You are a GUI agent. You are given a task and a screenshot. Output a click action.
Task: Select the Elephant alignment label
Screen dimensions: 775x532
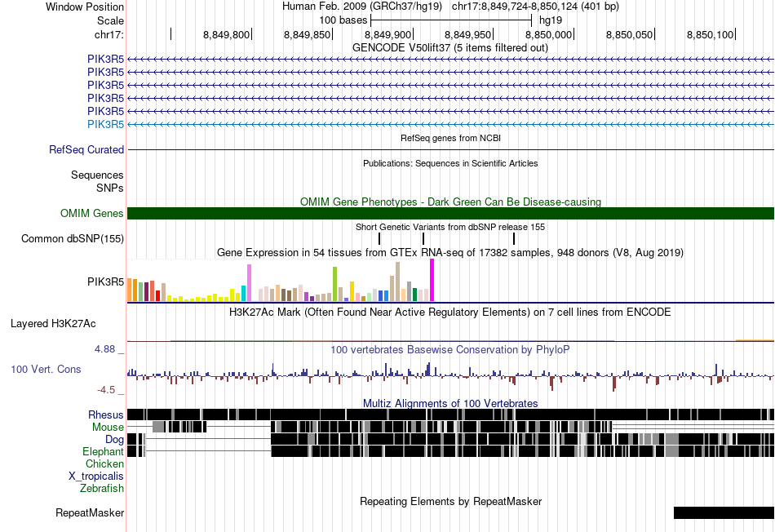click(103, 451)
